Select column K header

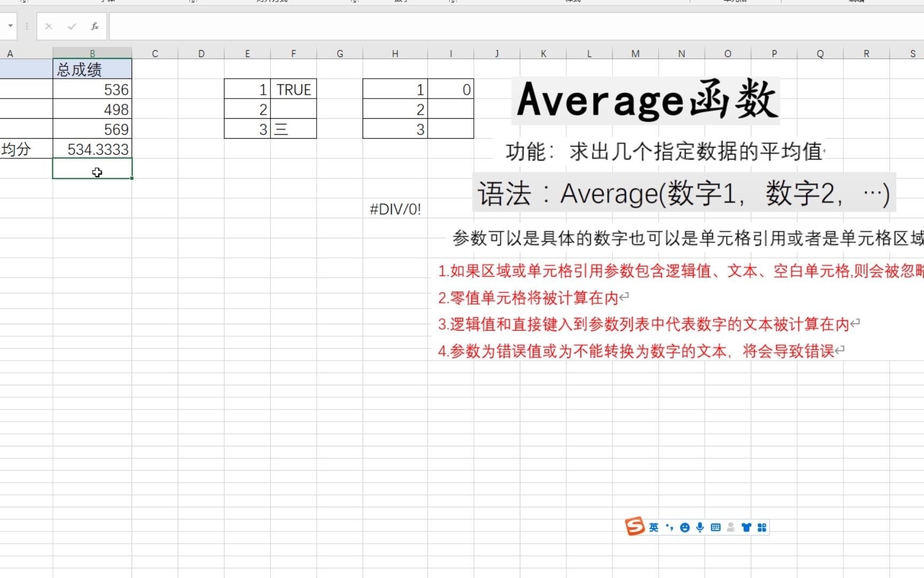(543, 53)
